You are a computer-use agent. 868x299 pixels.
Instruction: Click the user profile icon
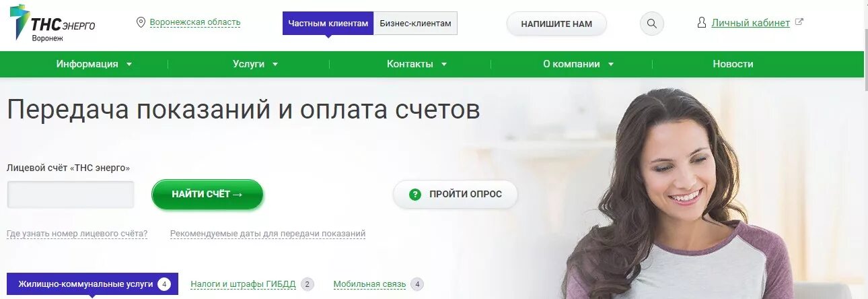point(702,22)
